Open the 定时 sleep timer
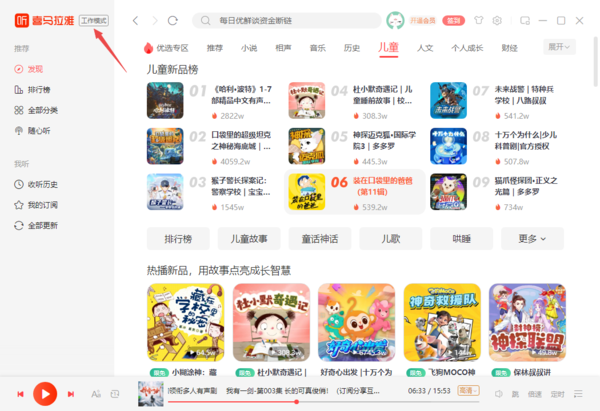 [558, 394]
